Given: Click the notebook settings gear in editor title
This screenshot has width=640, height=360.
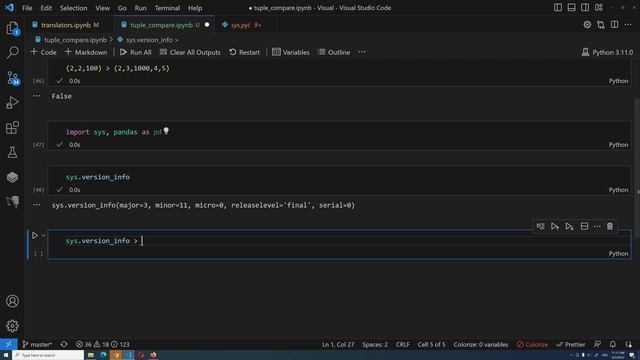Looking at the screenshot, I should point(587,25).
